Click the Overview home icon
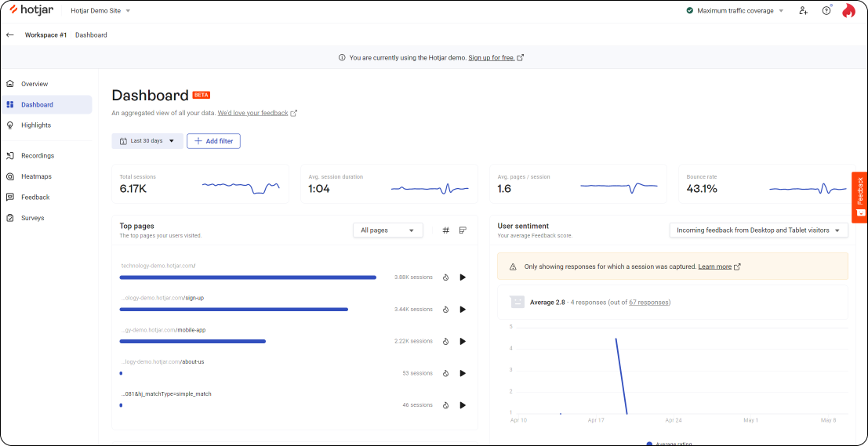Screen dimensions: 868x446 [x=10, y=84]
